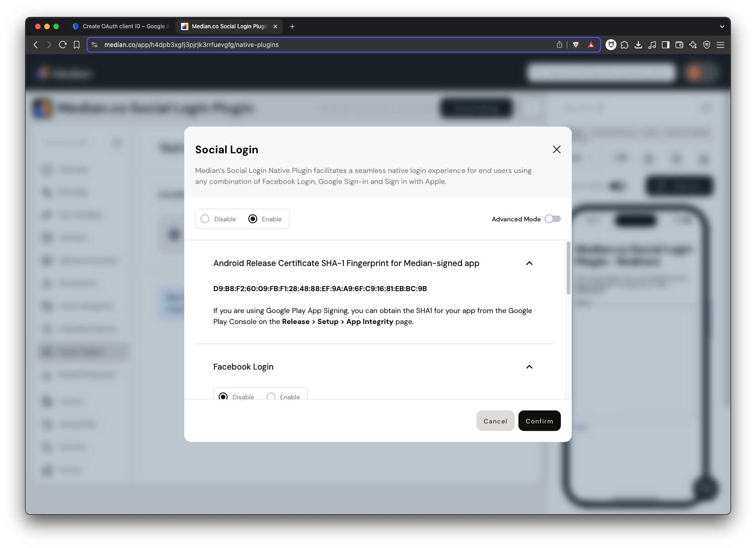Click the SHA-1 fingerprint value
756x548 pixels.
click(320, 288)
